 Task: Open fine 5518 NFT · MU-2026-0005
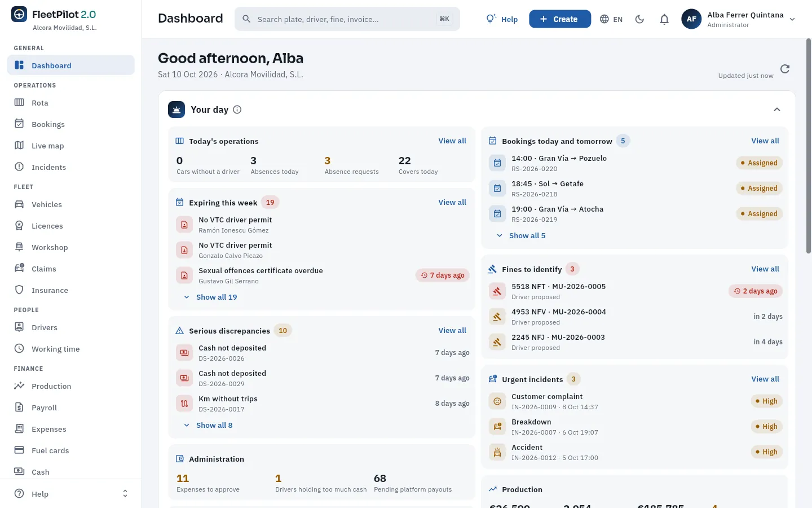(635, 291)
